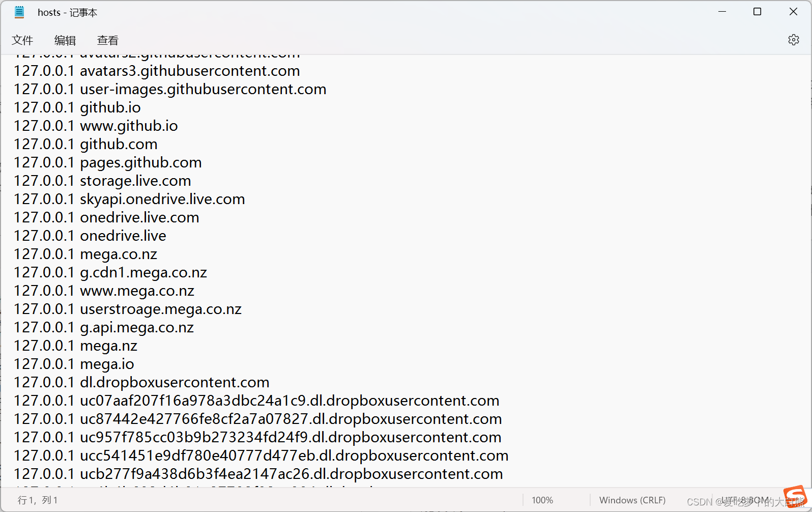Viewport: 812px width, 512px height.
Task: Click the line avatars3.githubusercontent.com
Action: click(x=157, y=71)
